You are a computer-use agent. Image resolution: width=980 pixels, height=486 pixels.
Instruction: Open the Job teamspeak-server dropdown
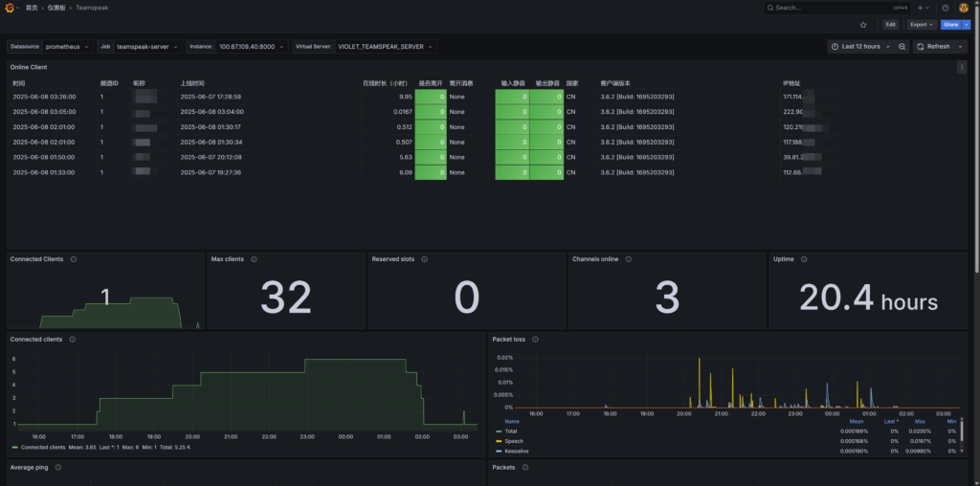pyautogui.click(x=148, y=47)
